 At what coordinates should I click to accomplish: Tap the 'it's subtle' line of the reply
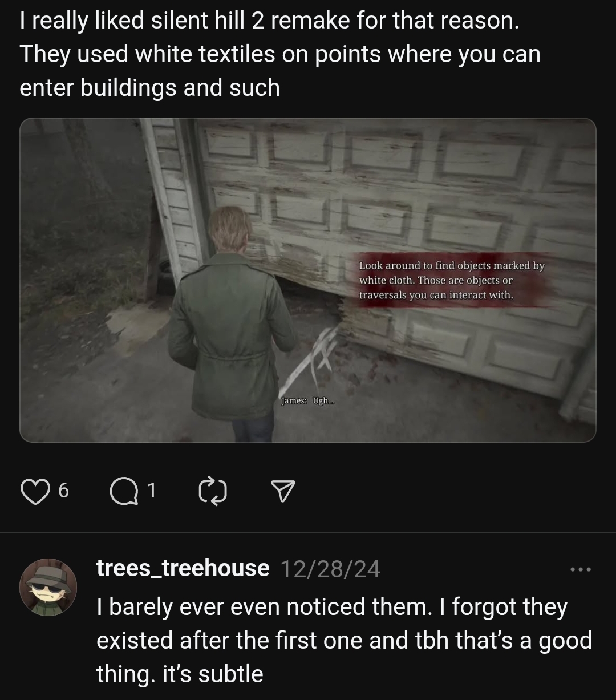(213, 674)
